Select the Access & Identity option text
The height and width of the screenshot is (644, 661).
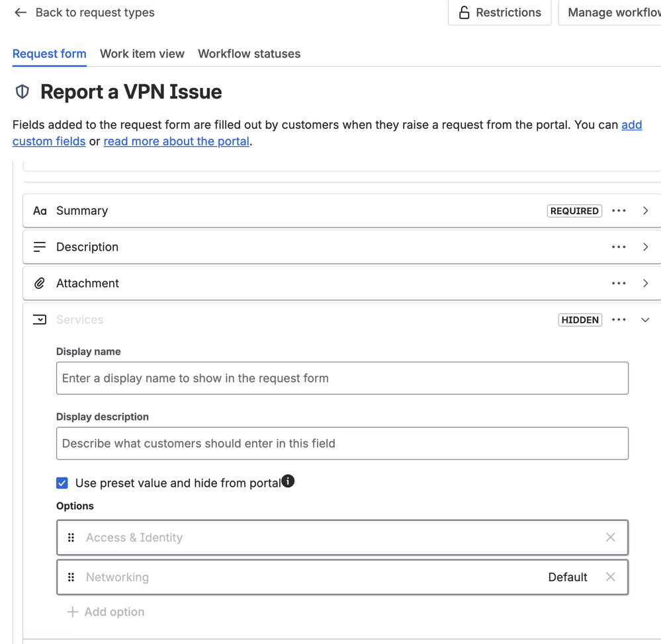click(134, 538)
